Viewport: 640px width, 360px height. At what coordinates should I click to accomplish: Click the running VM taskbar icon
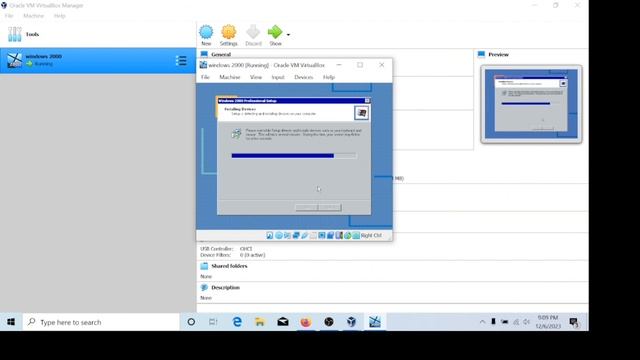coord(375,322)
